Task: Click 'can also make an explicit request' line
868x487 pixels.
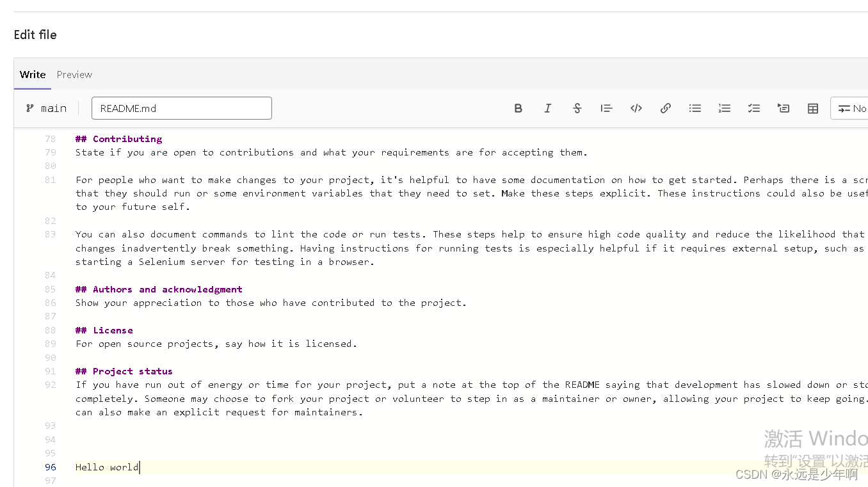Action: (x=219, y=412)
